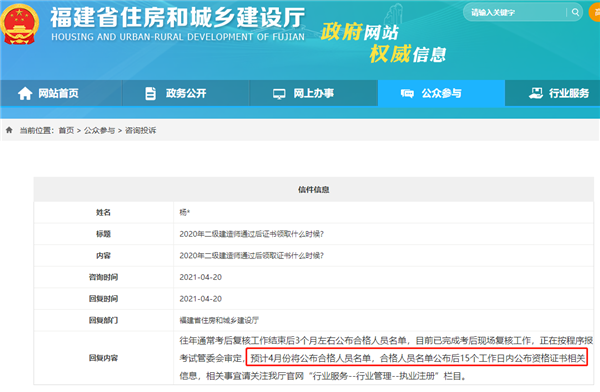
Task: Go to 咨询投诉 breadcrumb link
Action: point(140,131)
